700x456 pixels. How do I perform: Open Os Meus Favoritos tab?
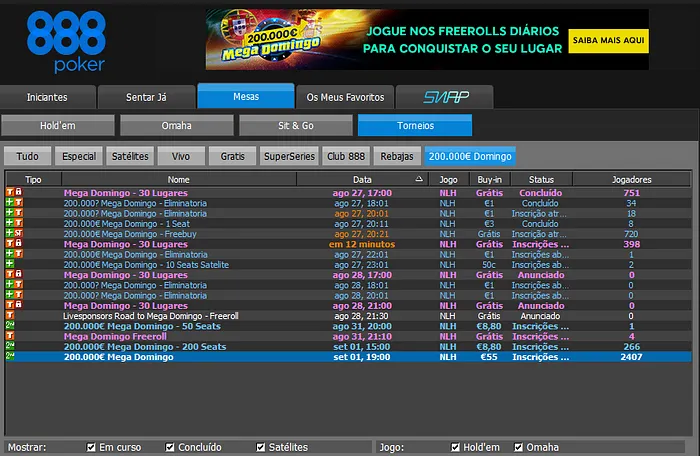pyautogui.click(x=345, y=97)
